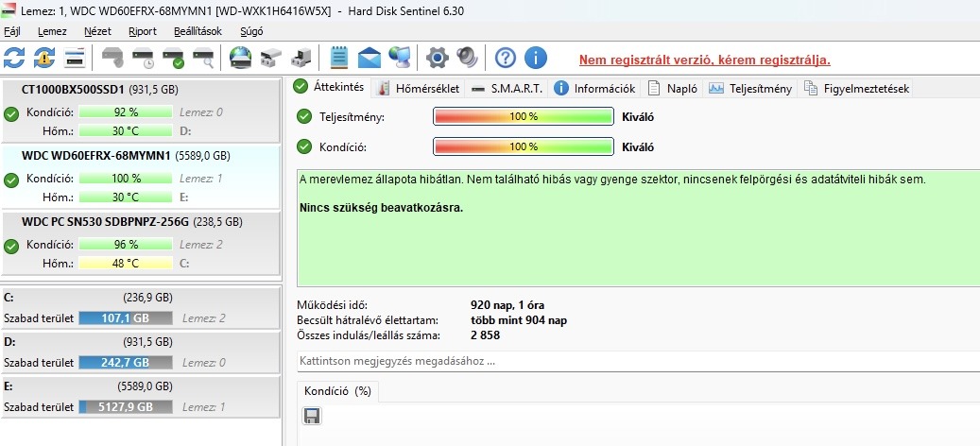
Task: Select the Kondíció (%) chart tab
Action: tap(337, 391)
